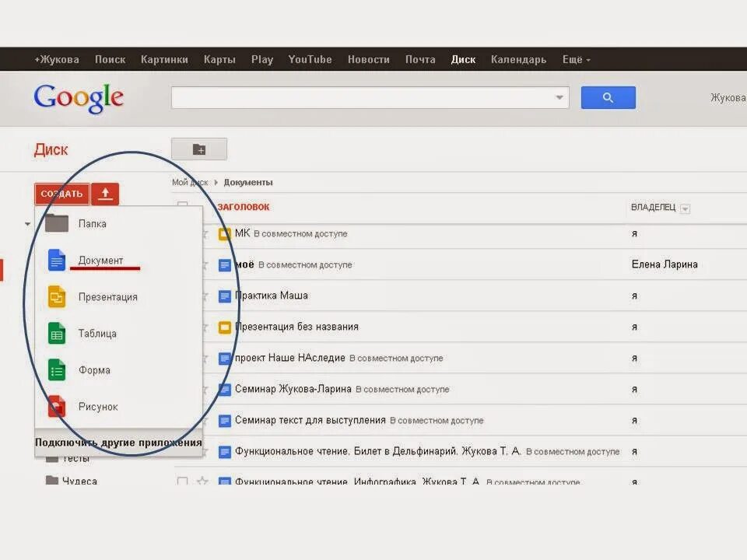
Task: Star the Функциональное чтение. Инфографика file
Action: [x=202, y=481]
